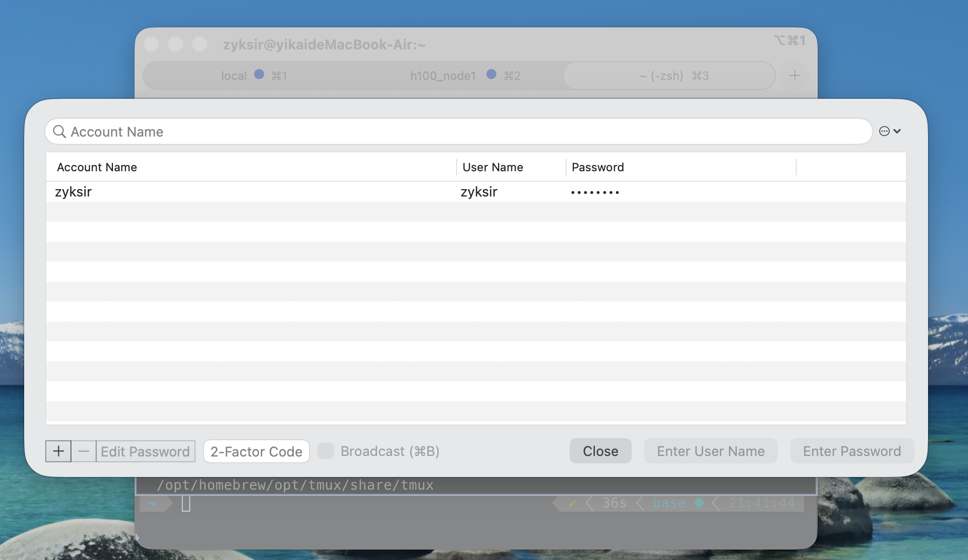The width and height of the screenshot is (968, 560).
Task: Open the ellipsis options menu icon
Action: click(889, 131)
